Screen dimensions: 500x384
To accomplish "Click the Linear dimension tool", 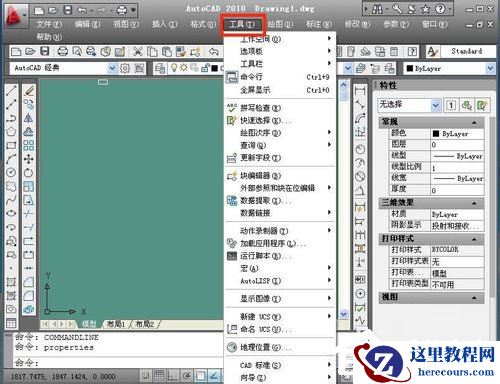I will tap(360, 90).
